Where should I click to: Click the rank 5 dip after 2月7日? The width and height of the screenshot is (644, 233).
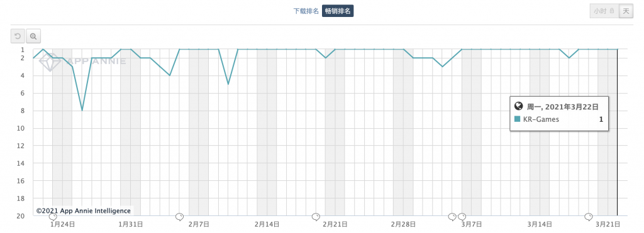coord(228,84)
